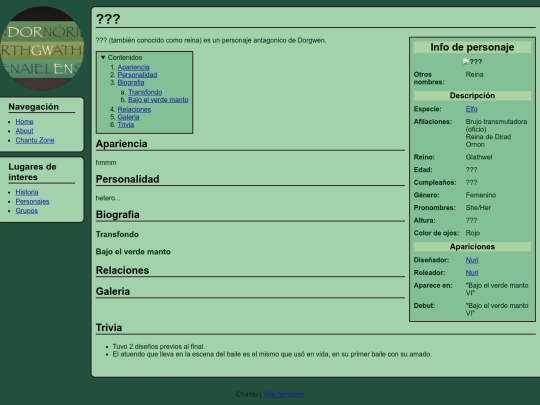The image size is (540, 405).
Task: Jump to Transfondo subsection in contents
Action: tap(145, 92)
